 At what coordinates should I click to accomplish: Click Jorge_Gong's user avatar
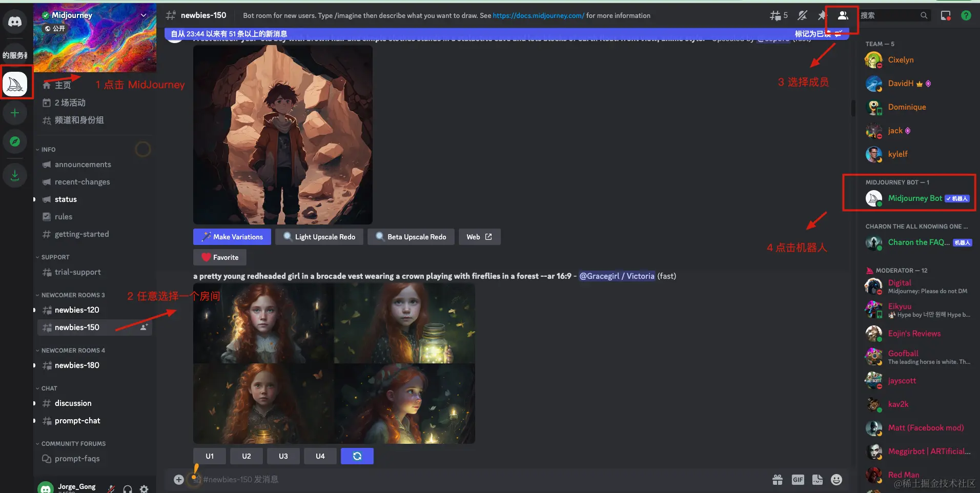[46, 488]
